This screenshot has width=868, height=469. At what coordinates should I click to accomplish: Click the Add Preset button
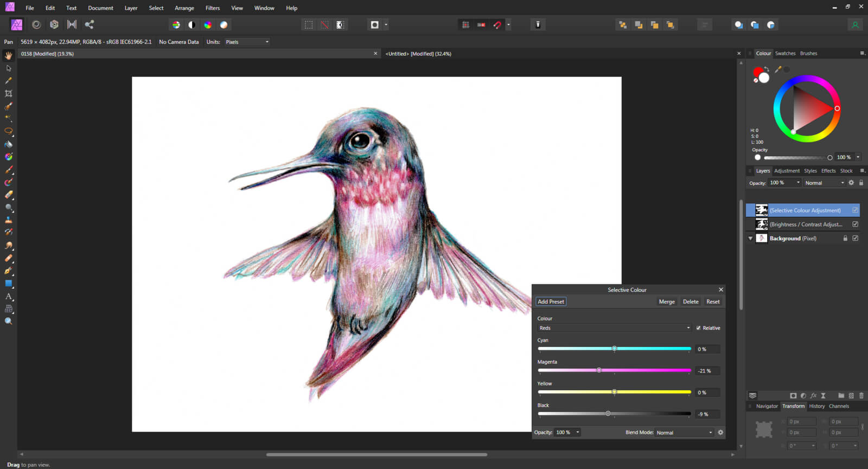tap(551, 302)
